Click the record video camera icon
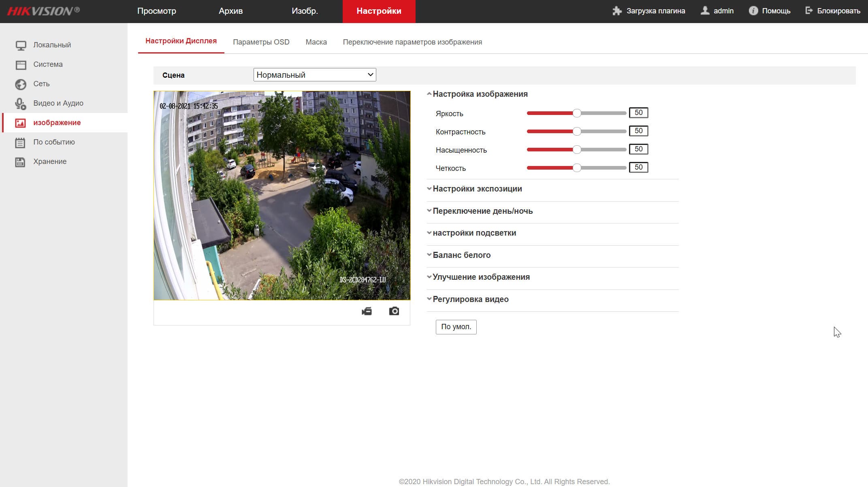Image resolution: width=868 pixels, height=487 pixels. [367, 311]
